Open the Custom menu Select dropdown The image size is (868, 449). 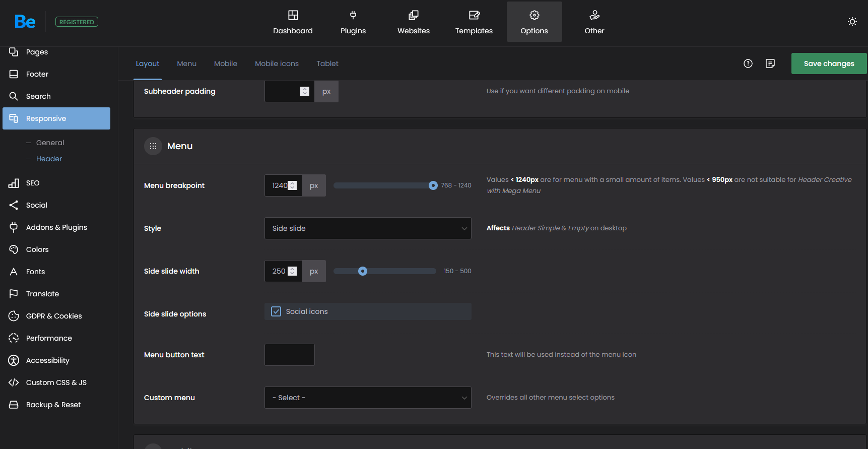tap(368, 398)
